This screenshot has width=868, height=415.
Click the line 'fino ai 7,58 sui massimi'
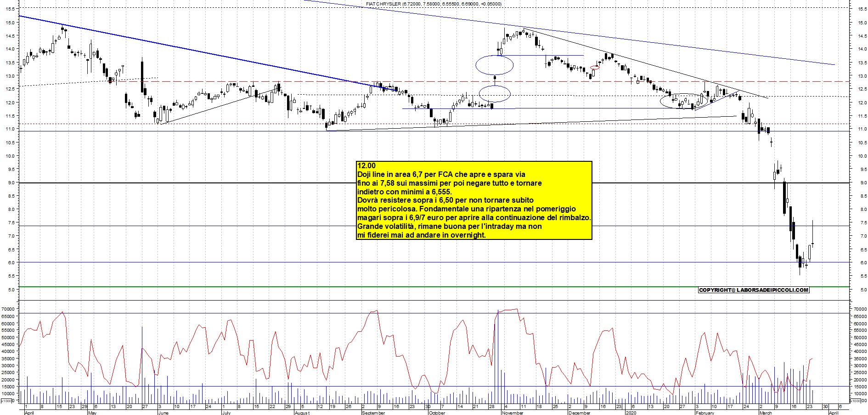coord(450,183)
